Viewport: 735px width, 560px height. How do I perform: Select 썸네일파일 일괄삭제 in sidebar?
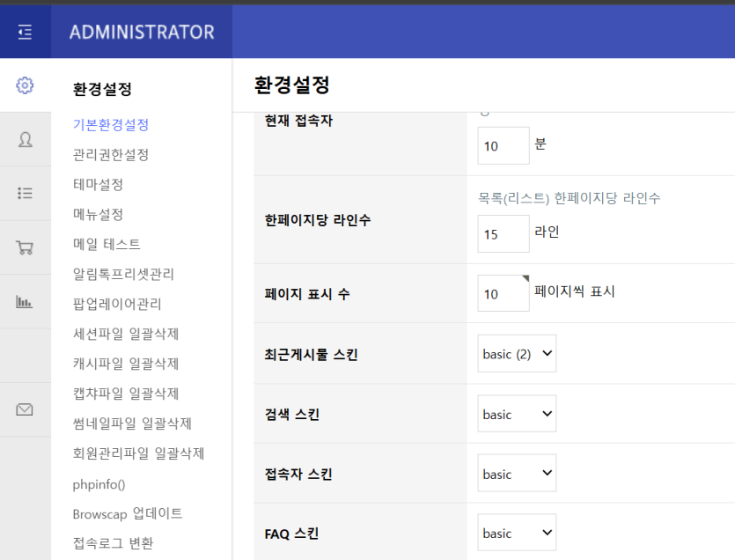coord(132,424)
